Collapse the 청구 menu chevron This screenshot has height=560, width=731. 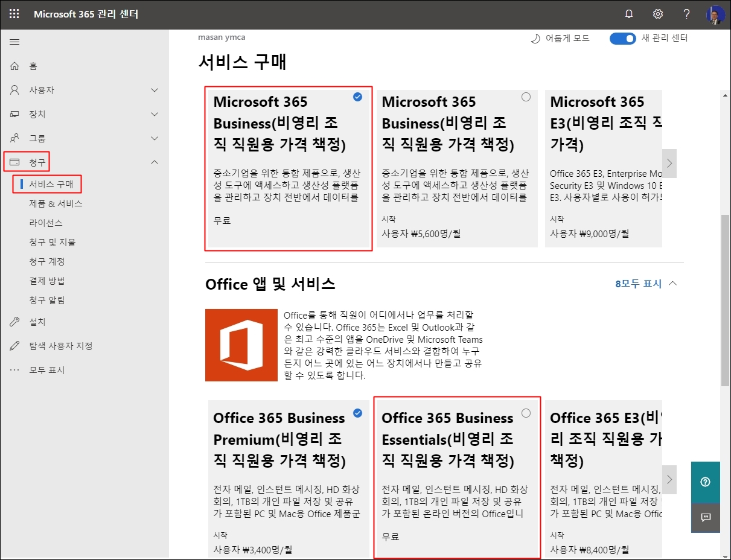click(x=155, y=162)
